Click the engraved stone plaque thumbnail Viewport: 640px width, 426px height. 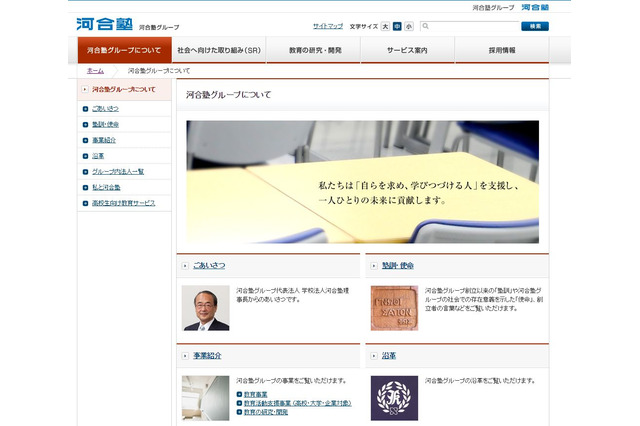(x=394, y=308)
